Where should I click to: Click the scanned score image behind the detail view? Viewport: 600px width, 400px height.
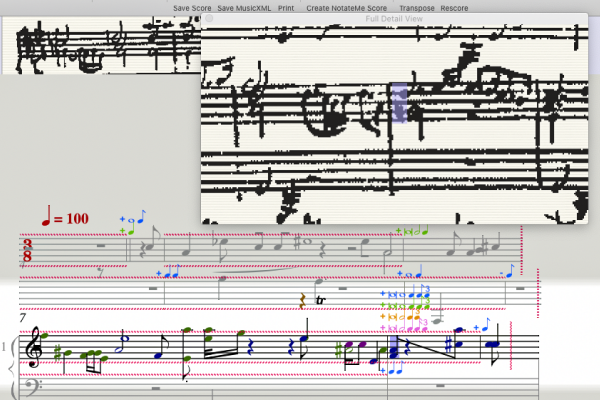(101, 45)
